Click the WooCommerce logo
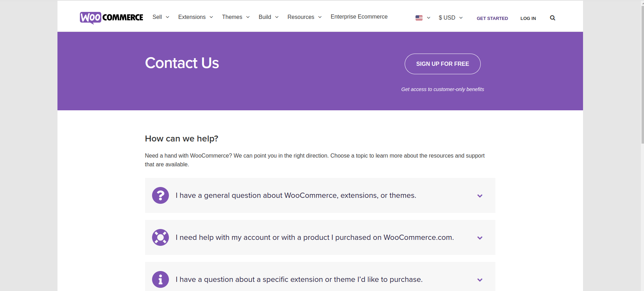644x291 pixels. click(111, 18)
